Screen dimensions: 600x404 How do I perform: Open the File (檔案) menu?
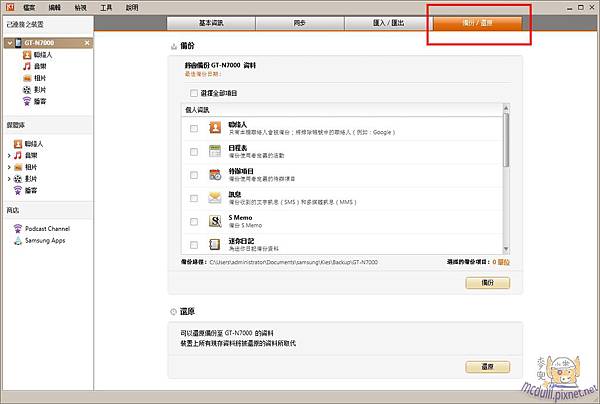pos(29,7)
